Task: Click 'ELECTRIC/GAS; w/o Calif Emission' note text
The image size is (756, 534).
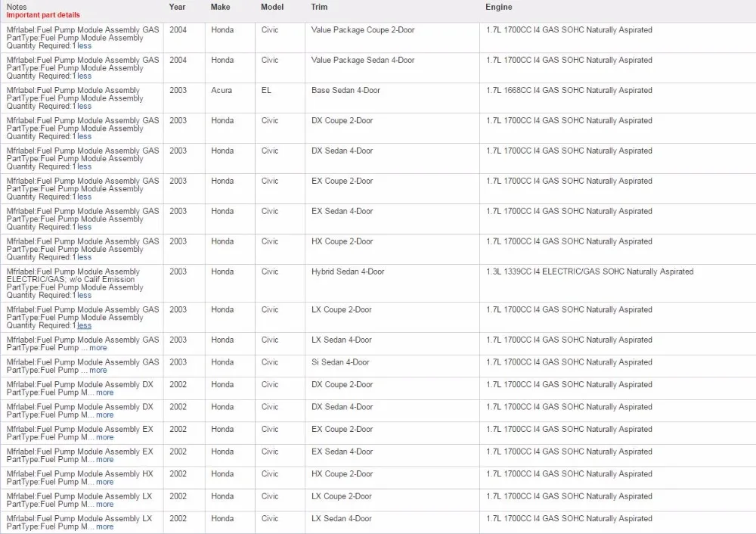Action: click(70, 279)
